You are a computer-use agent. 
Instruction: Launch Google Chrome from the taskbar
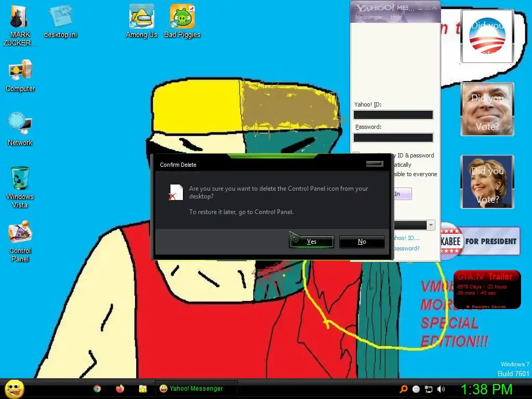click(x=97, y=389)
